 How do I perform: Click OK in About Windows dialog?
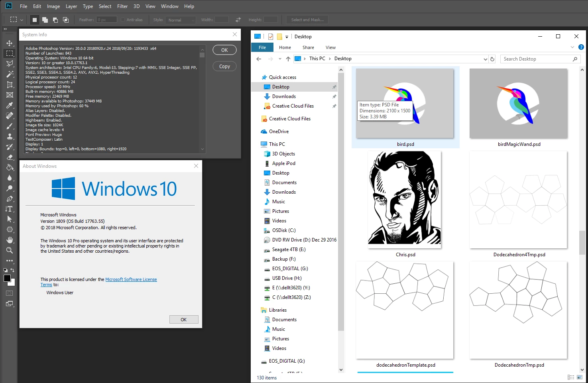coord(184,320)
